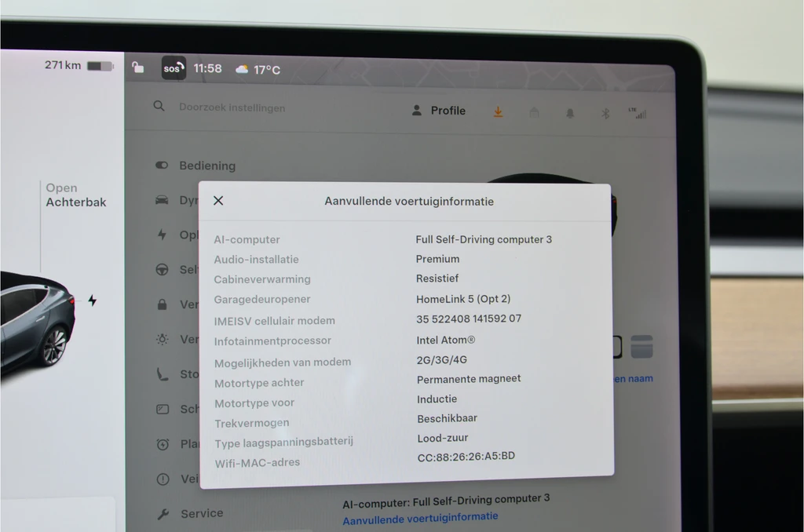Tap the 11:58 clock
Image resolution: width=804 pixels, height=532 pixels.
tap(207, 68)
